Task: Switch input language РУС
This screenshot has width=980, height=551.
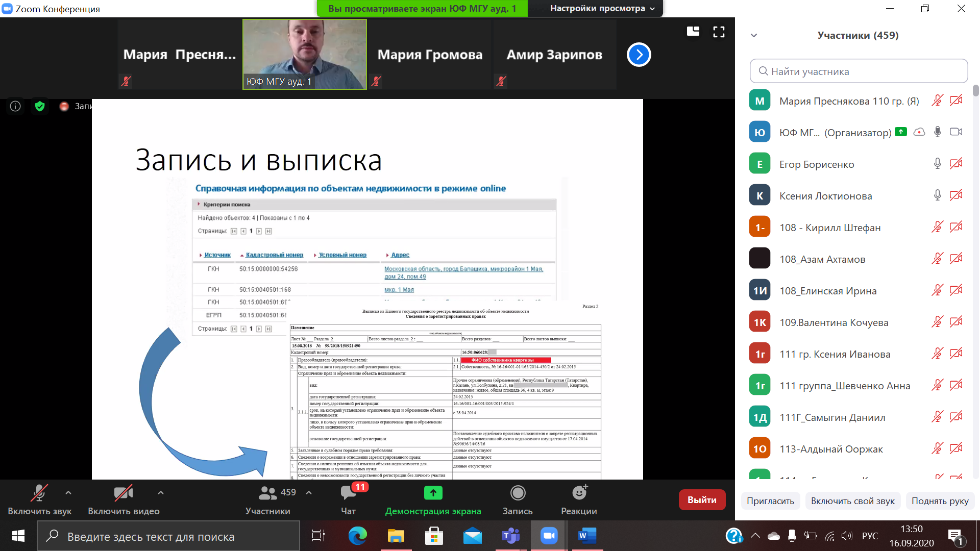Action: coord(870,536)
